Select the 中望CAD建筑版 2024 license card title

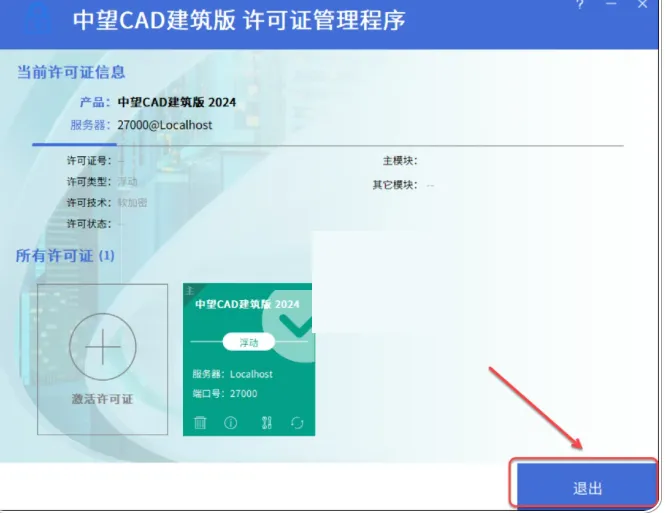(x=247, y=304)
